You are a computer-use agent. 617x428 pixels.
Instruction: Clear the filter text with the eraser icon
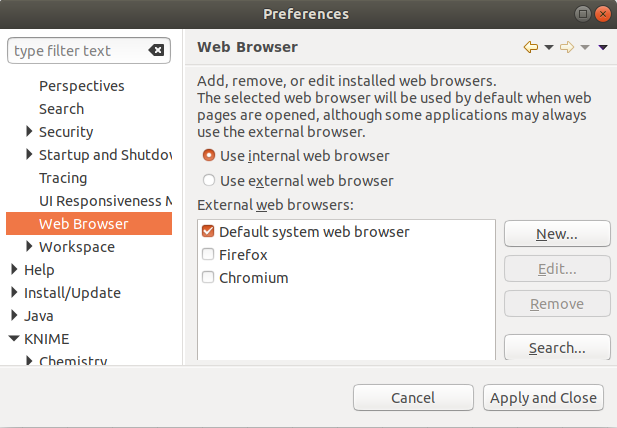pos(156,50)
